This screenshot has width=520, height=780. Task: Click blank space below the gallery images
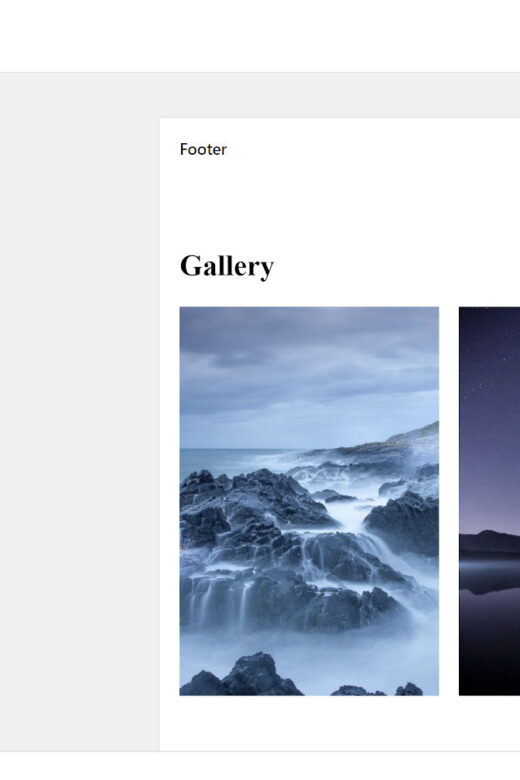[339, 723]
